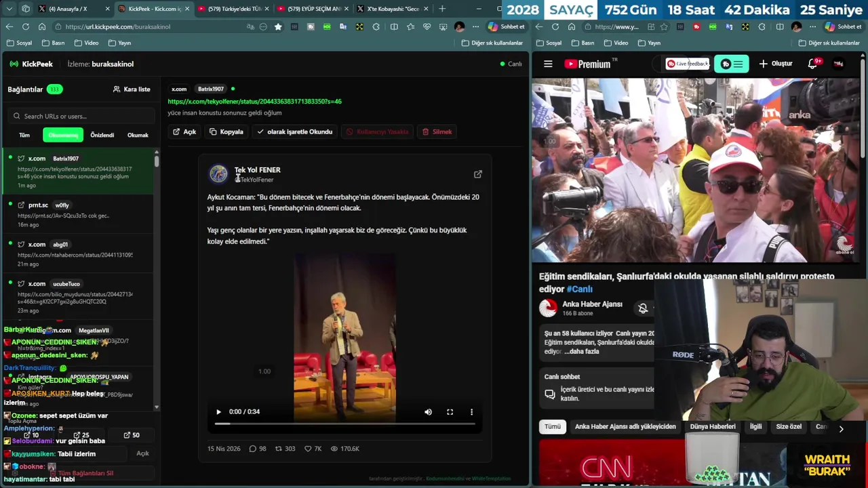Click the Silmek delete button

pos(437,131)
